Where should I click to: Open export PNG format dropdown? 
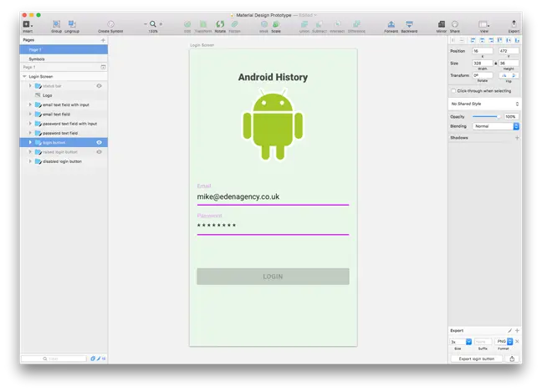tap(504, 342)
